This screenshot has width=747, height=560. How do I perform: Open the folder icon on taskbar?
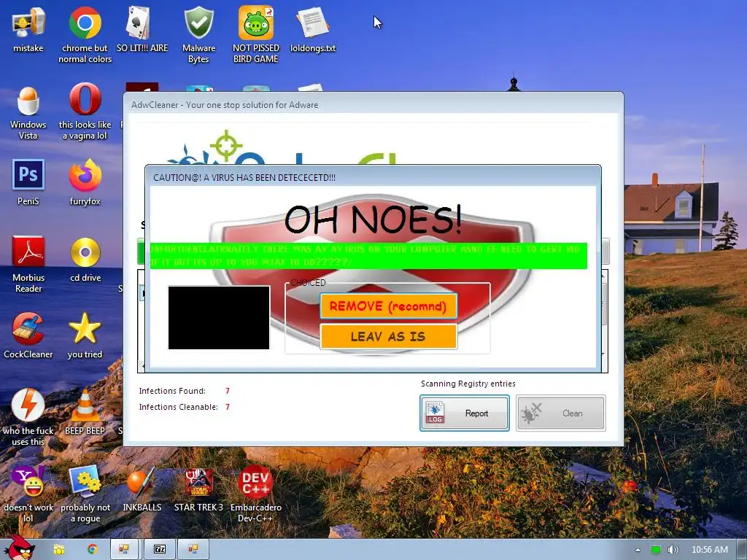pos(58,550)
